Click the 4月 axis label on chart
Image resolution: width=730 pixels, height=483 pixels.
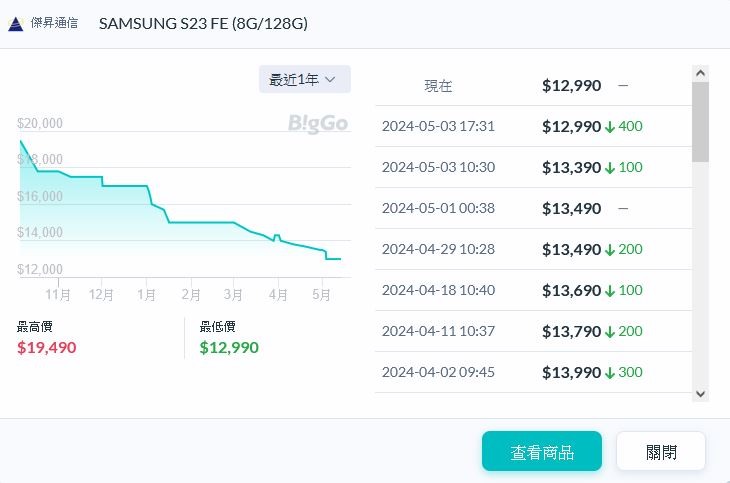[278, 295]
